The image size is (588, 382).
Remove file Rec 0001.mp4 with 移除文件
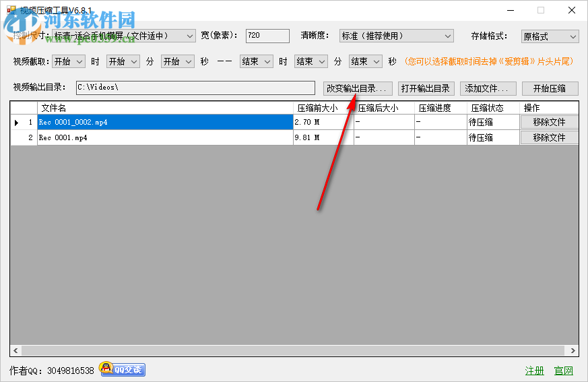[550, 137]
